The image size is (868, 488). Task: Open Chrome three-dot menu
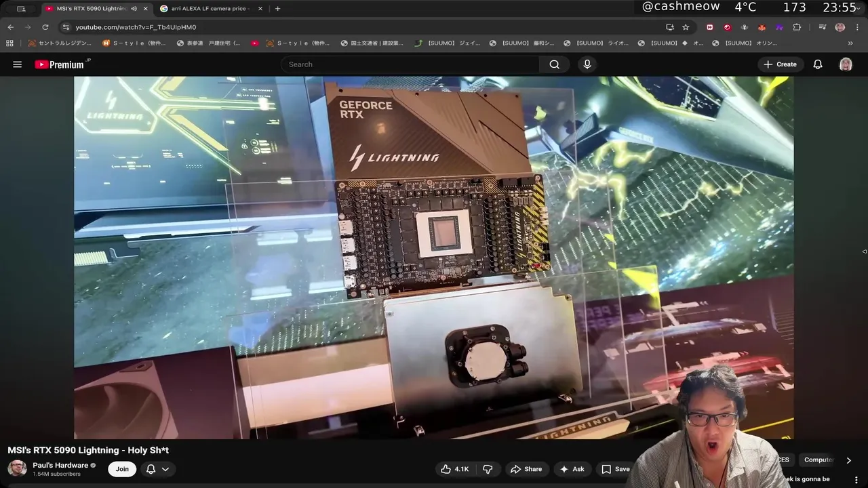[x=856, y=27]
